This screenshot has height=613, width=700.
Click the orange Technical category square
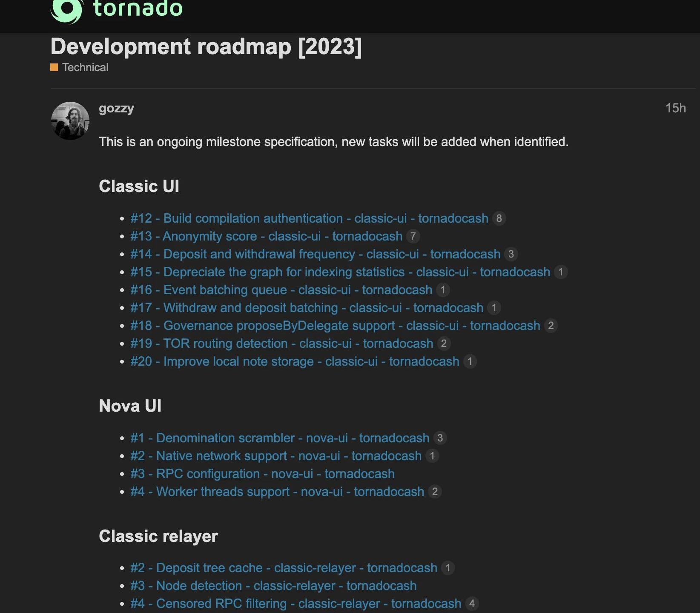54,67
